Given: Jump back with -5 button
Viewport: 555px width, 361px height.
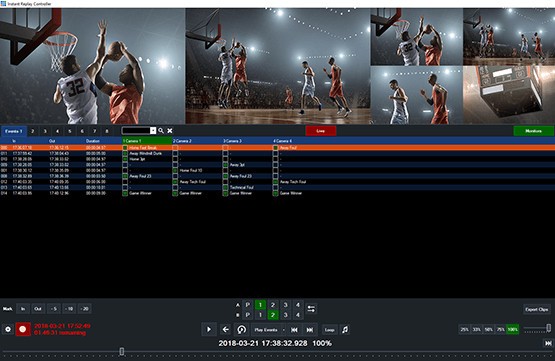Looking at the screenshot, I should [54, 309].
